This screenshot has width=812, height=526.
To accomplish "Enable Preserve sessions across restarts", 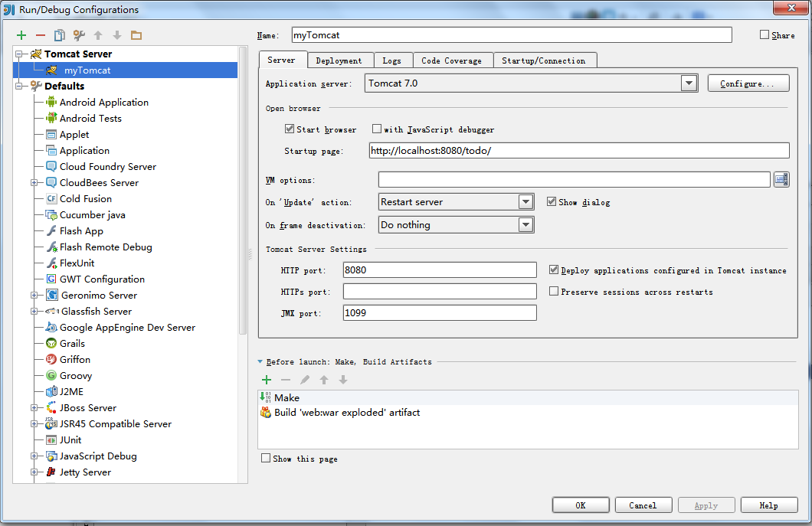I will pos(554,292).
